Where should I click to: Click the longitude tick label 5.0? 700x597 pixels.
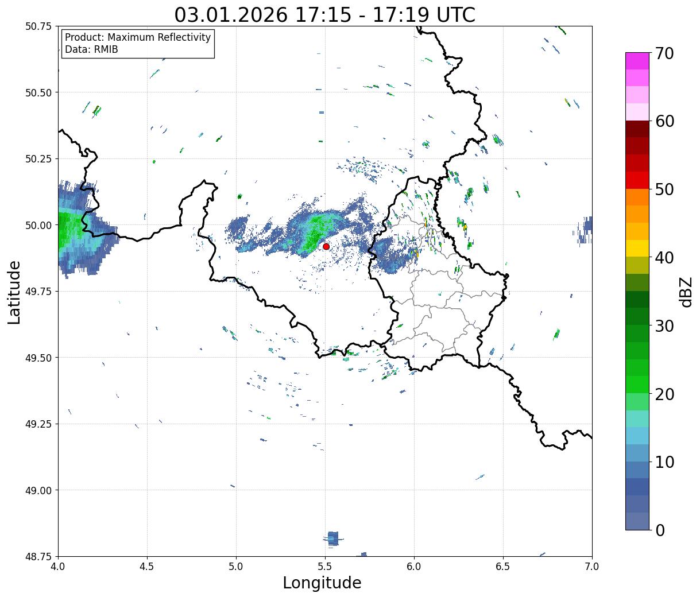pyautogui.click(x=236, y=566)
